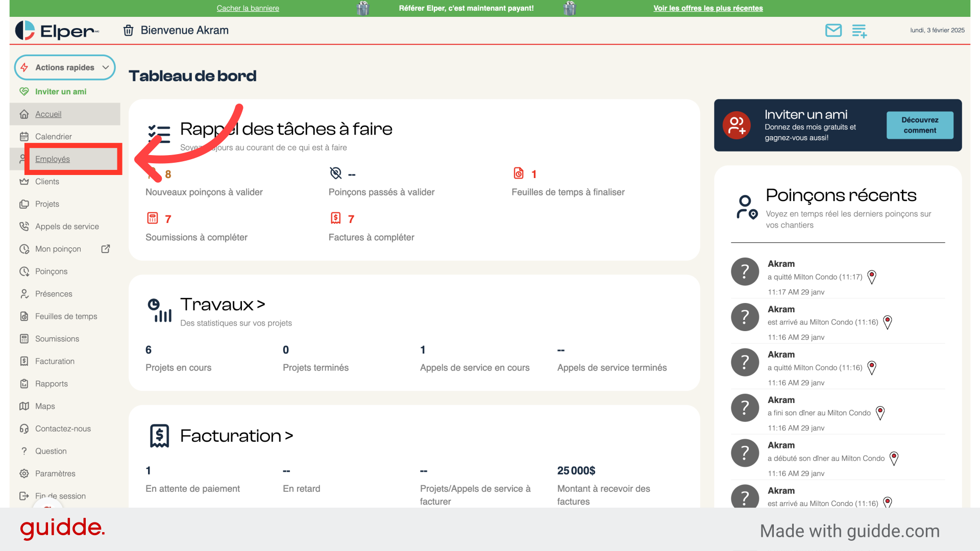The width and height of the screenshot is (980, 551).
Task: Click avatar for 'a fini son dîner' entry
Action: pos(745,408)
